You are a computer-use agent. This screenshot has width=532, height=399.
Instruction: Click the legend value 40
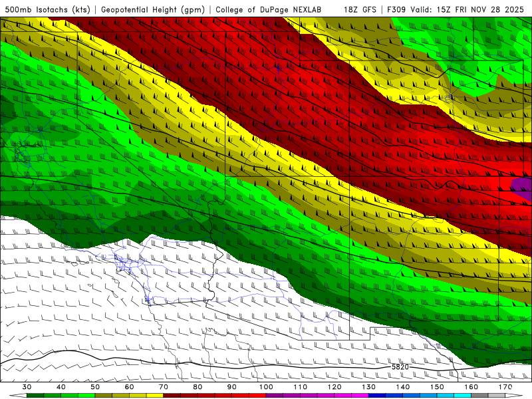tap(61, 387)
